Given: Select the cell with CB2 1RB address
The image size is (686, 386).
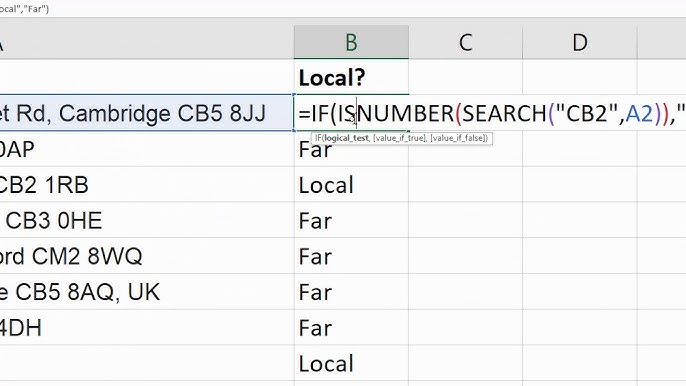Looking at the screenshot, I should click(147, 184).
